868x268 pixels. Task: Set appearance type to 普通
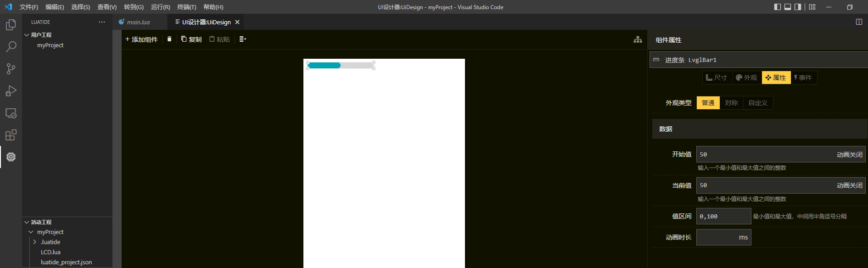pyautogui.click(x=708, y=103)
